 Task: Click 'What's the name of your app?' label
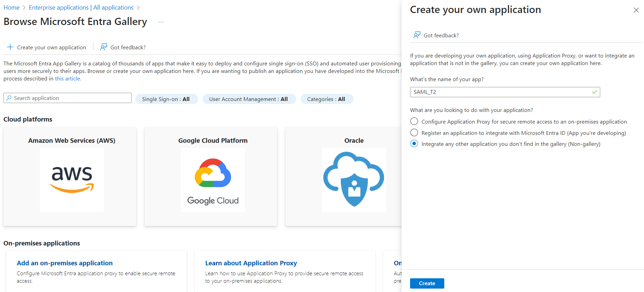coord(447,79)
